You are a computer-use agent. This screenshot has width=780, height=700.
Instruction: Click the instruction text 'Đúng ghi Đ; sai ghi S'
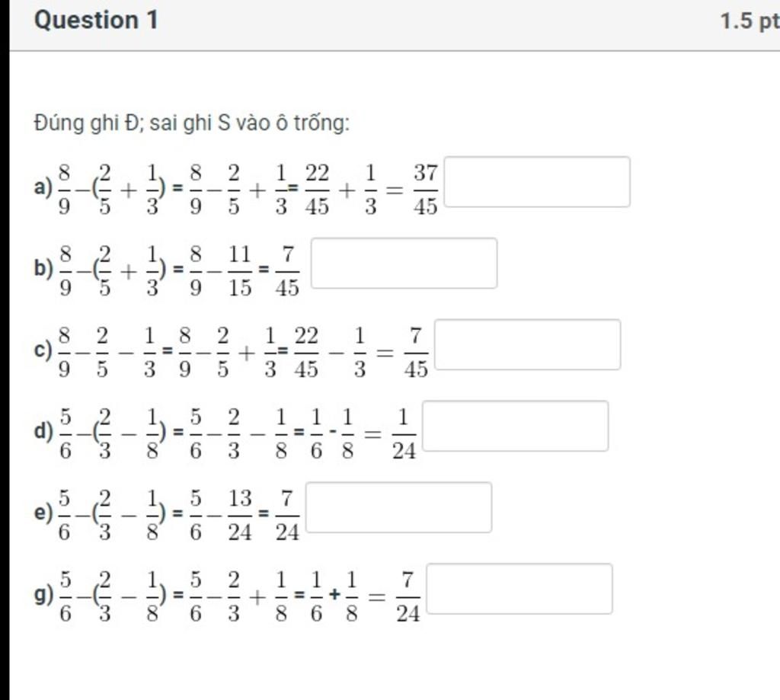click(133, 123)
